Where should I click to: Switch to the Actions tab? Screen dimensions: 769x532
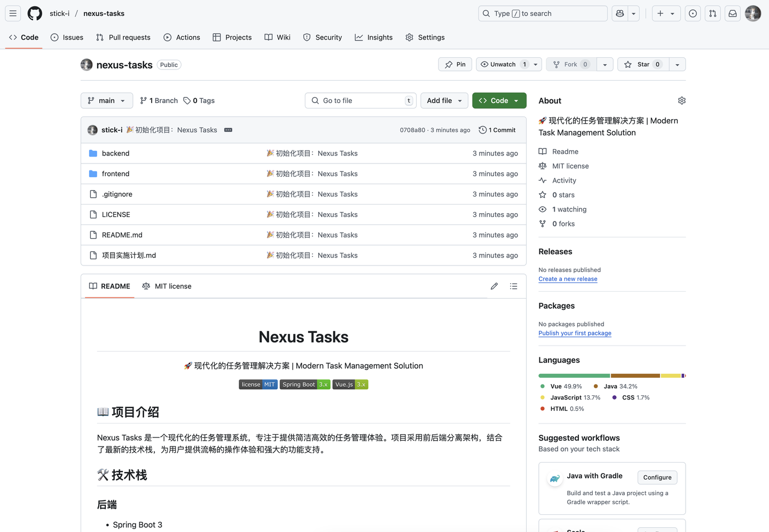tap(182, 37)
